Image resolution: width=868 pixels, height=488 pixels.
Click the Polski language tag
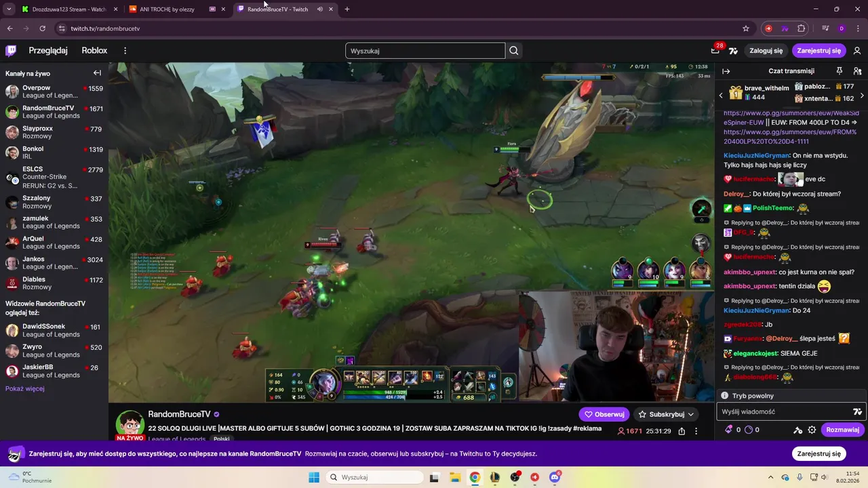coord(222,439)
